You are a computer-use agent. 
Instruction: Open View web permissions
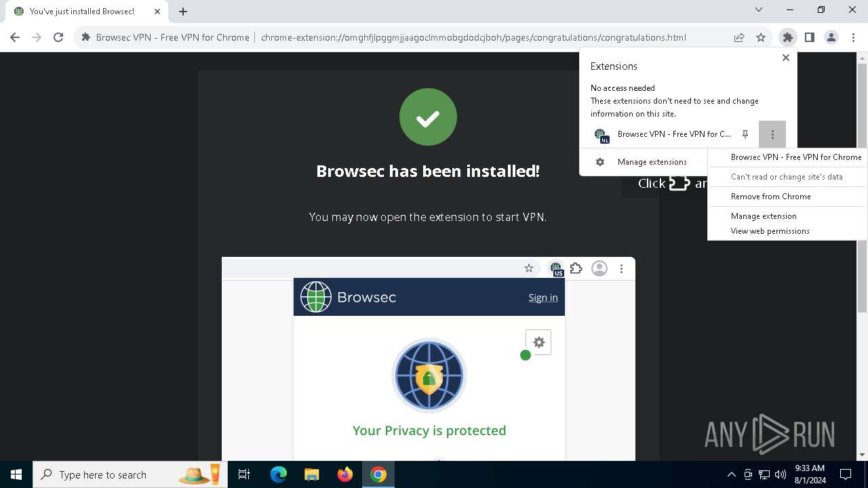pos(770,231)
